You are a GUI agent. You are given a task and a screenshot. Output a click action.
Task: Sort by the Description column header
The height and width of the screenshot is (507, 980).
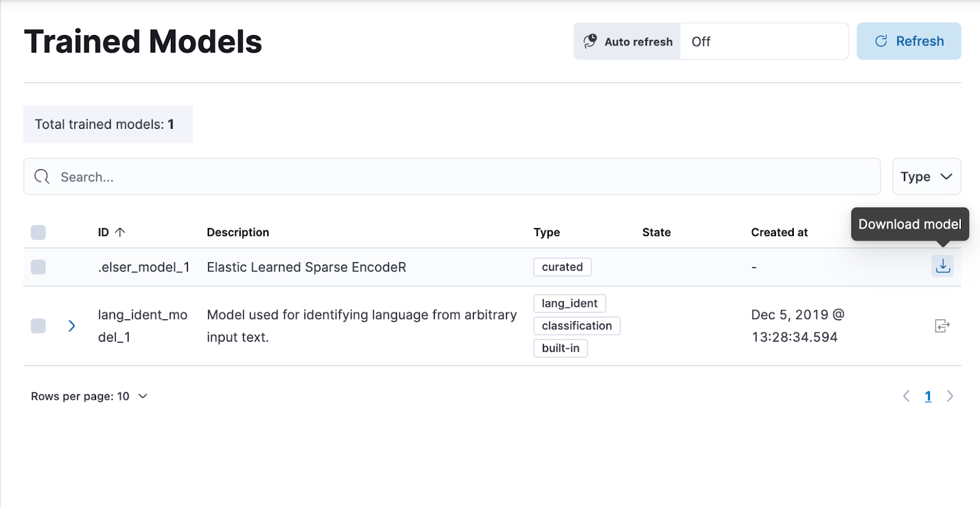click(x=238, y=232)
